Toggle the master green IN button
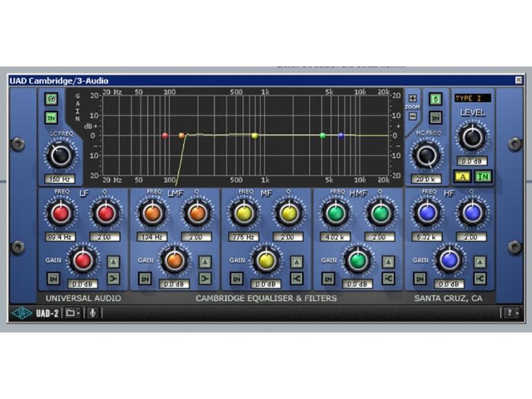The width and height of the screenshot is (532, 399). pyautogui.click(x=483, y=176)
